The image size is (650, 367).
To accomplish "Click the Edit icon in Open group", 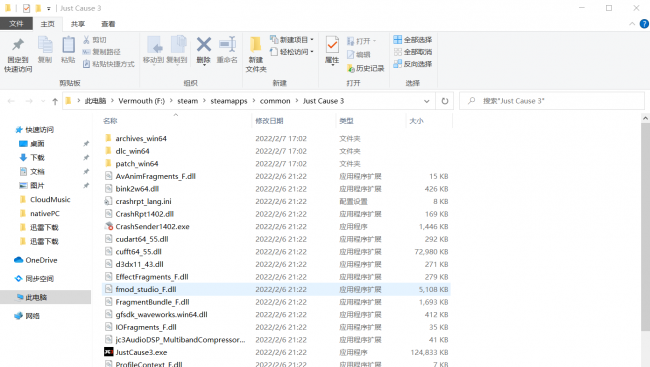I will pyautogui.click(x=350, y=54).
